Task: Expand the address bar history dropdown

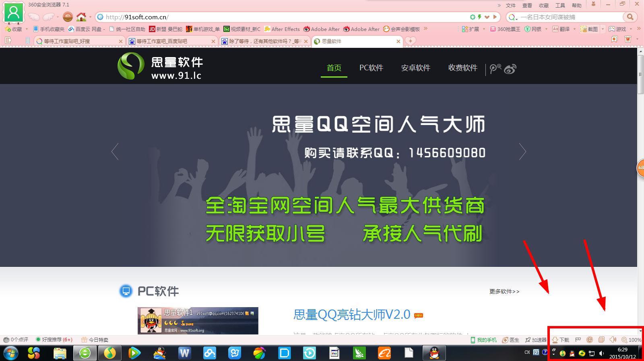Action: pos(487,17)
